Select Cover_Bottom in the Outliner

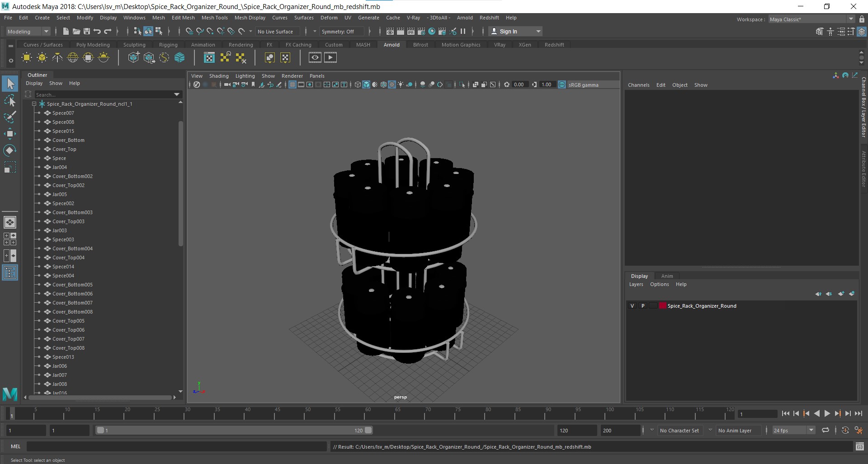point(68,140)
